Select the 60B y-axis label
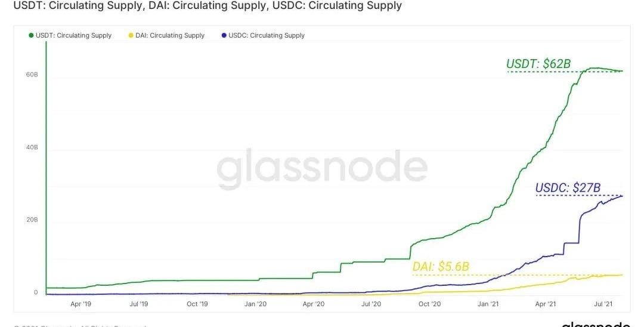The image size is (644, 327). pos(32,75)
